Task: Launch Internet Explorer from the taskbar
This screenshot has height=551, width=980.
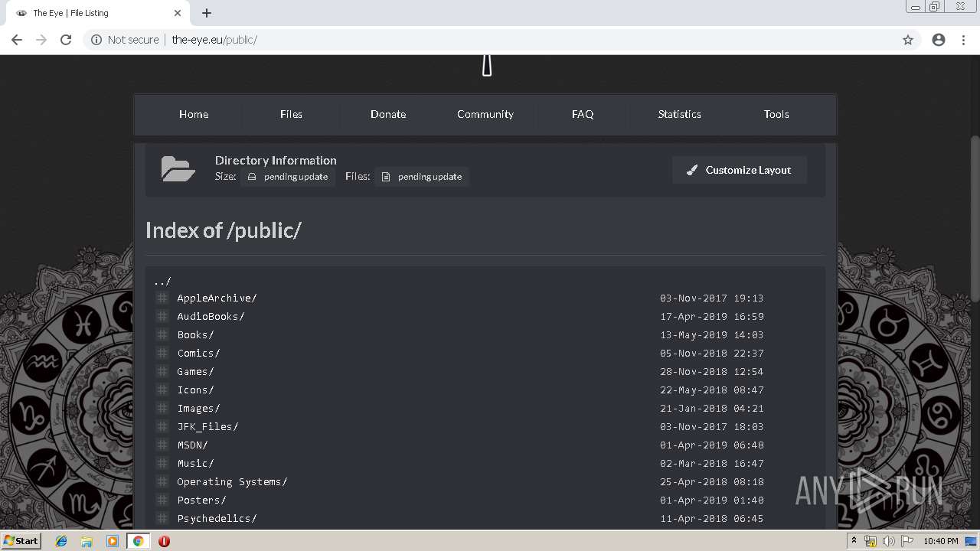Action: point(61,541)
